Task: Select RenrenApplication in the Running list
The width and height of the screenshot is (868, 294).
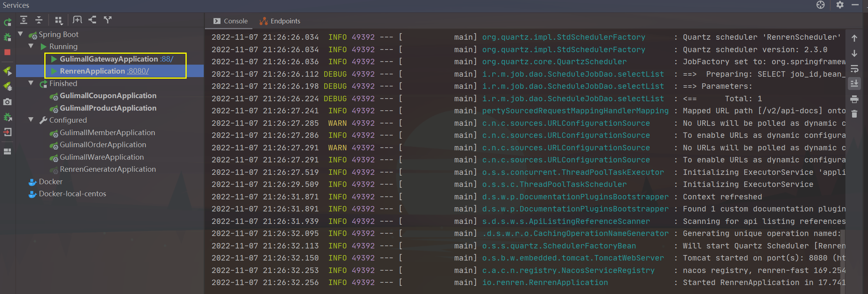Action: (92, 71)
